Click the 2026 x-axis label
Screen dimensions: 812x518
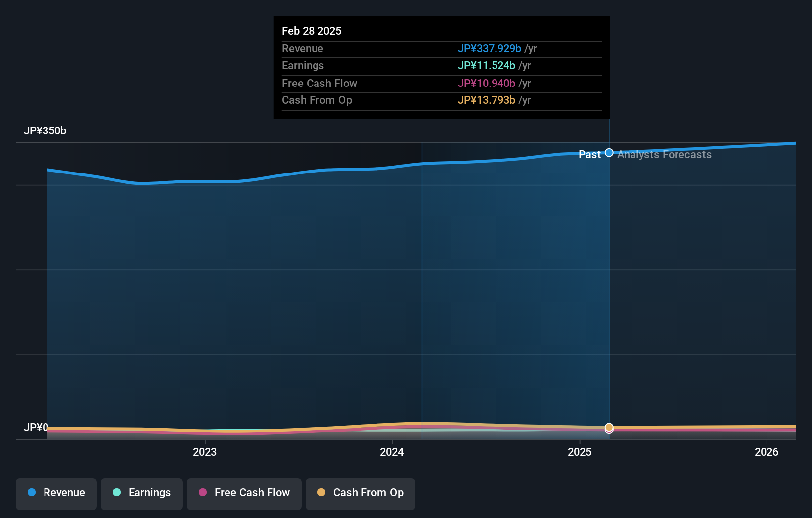767,452
